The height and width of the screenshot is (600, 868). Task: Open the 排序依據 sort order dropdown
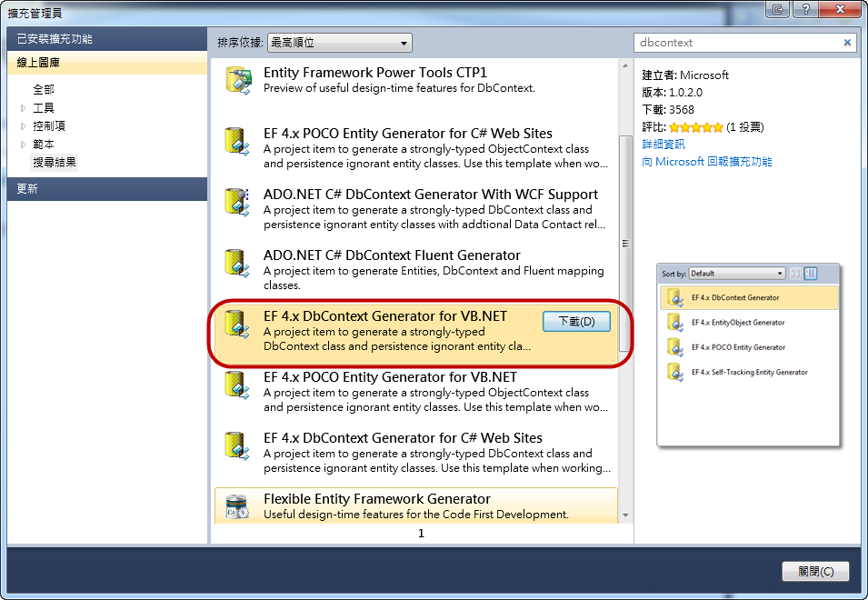click(339, 43)
